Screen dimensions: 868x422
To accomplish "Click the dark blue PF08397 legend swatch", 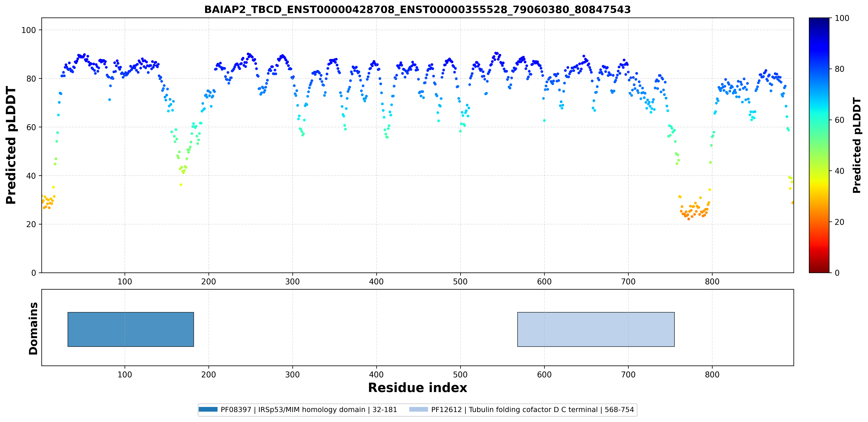I will coord(208,410).
